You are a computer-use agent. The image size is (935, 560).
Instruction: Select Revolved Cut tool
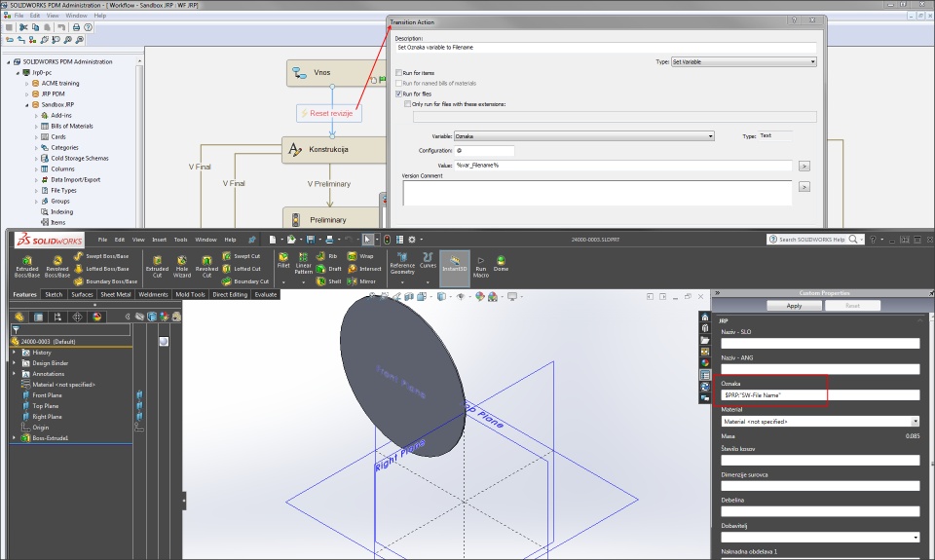pyautogui.click(x=206, y=266)
